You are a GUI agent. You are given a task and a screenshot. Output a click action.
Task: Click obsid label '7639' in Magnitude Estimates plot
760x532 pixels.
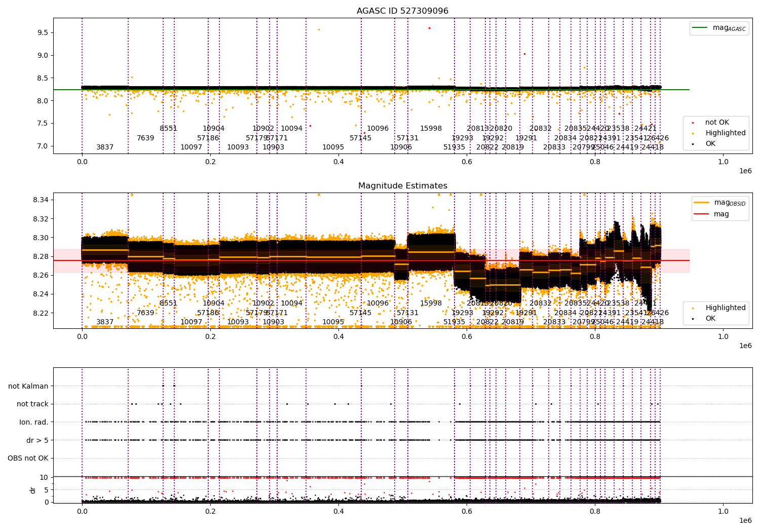[145, 313]
